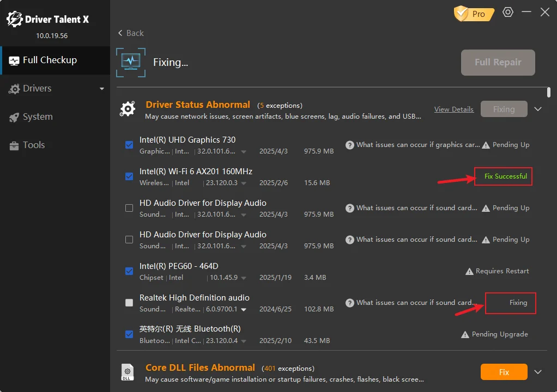
Task: Expand the Core DLL Files Abnormal chevron
Action: (538, 372)
